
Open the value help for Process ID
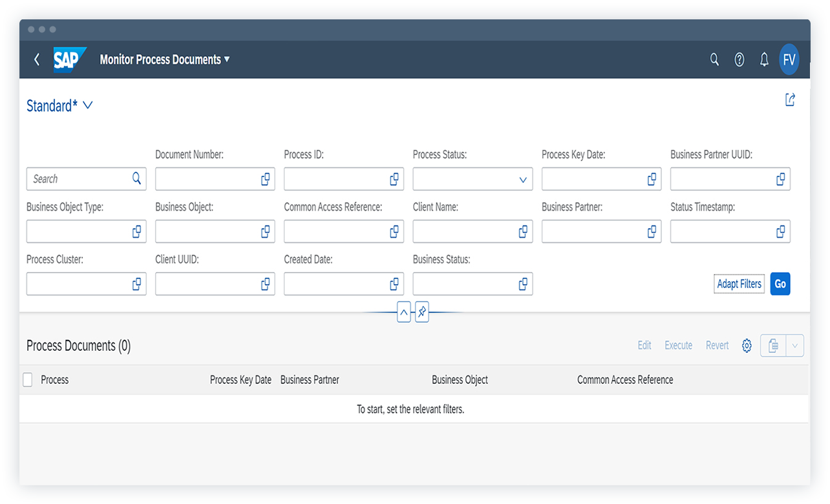[394, 179]
